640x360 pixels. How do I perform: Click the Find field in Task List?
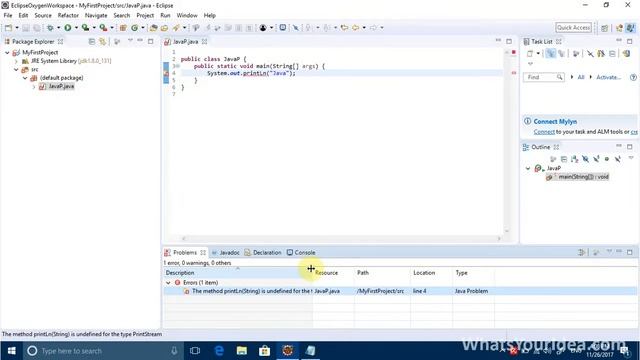[544, 77]
